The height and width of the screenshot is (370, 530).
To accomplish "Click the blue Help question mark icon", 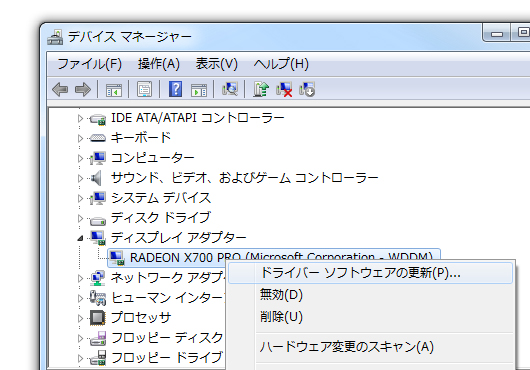I will 175,90.
